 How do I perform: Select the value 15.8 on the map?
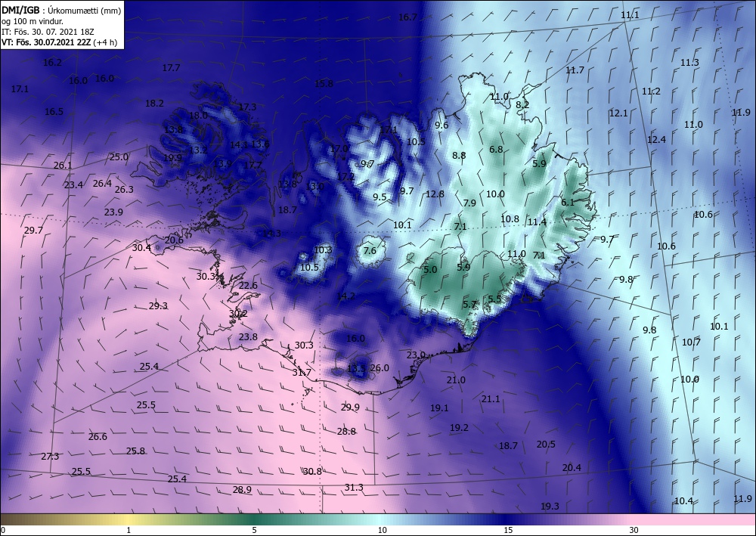pyautogui.click(x=324, y=83)
